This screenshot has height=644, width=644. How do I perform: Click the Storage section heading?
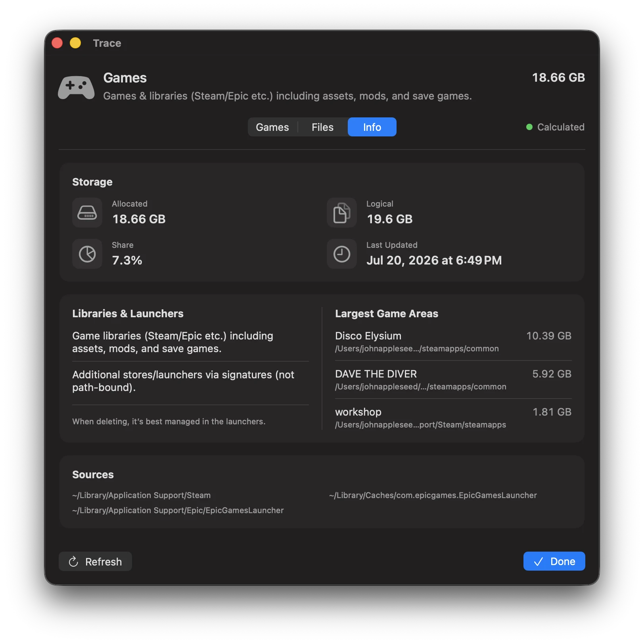[x=92, y=182]
